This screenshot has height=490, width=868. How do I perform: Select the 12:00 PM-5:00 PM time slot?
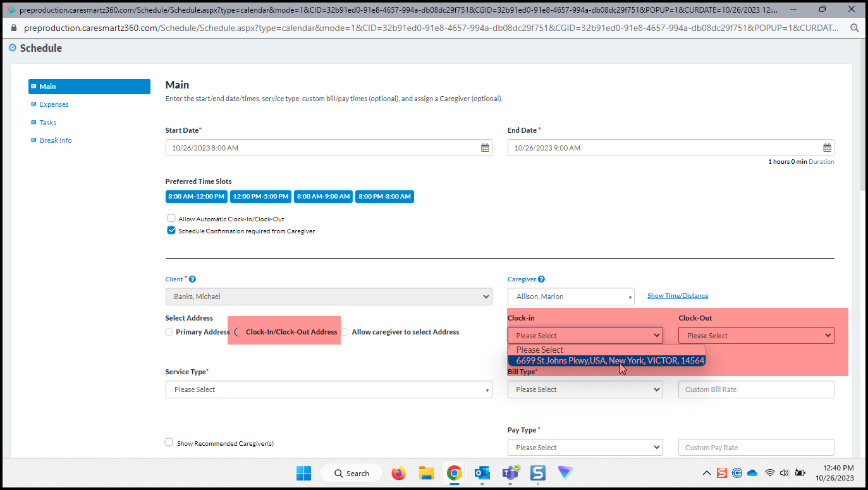pos(260,197)
